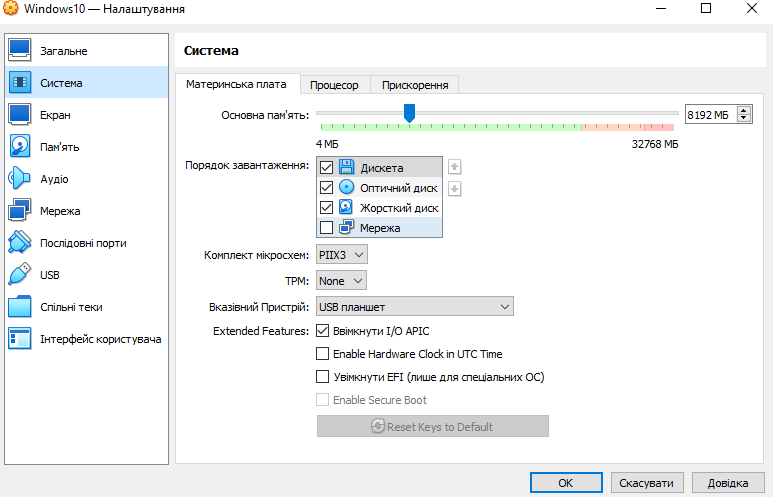
Task: Select Жорсткий диск row in boot order
Action: (x=380, y=208)
